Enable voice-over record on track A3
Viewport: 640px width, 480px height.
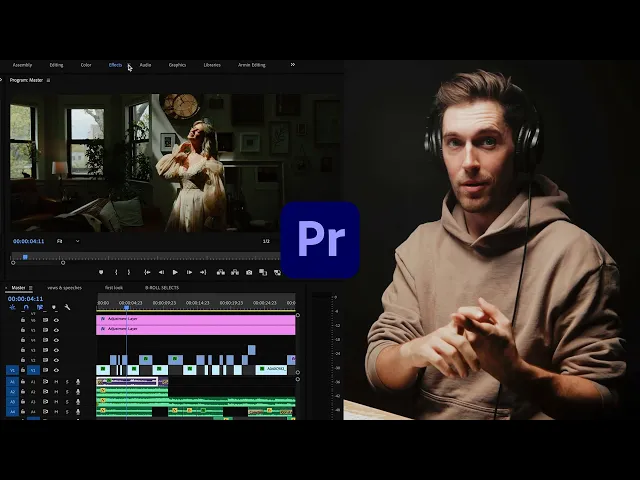tap(78, 402)
